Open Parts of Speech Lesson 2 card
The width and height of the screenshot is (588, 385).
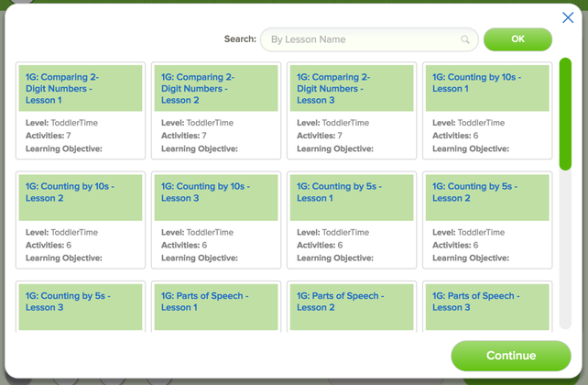(x=352, y=306)
